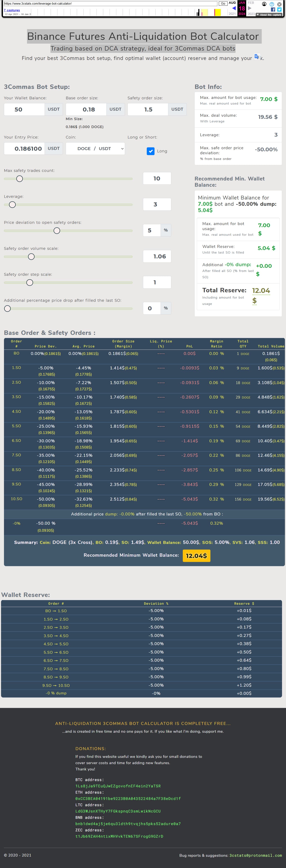The width and height of the screenshot is (286, 868).
Task: Click the Your Wallet Balance input field
Action: tap(24, 109)
